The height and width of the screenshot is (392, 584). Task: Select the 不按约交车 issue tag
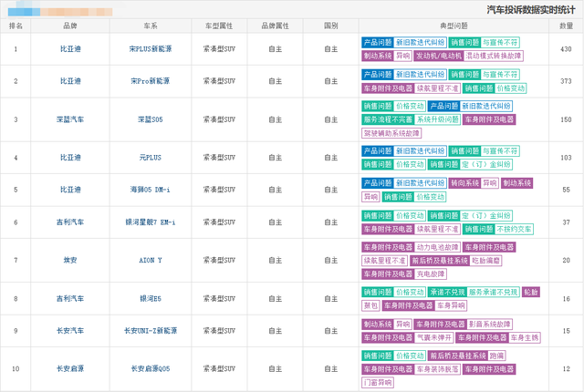[x=514, y=229]
